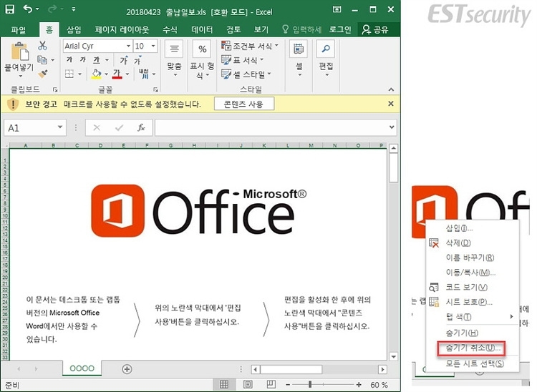Image resolution: width=537 pixels, height=392 pixels.
Task: Click the Font Color 가 icon
Action: point(117,74)
